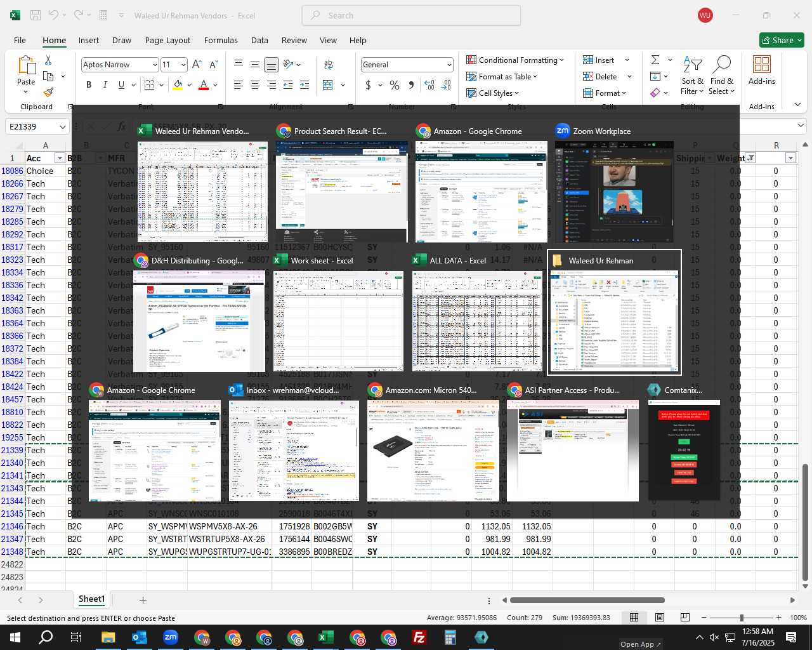Viewport: 812px width, 650px height.
Task: Open the Font name dropdown
Action: click(154, 65)
